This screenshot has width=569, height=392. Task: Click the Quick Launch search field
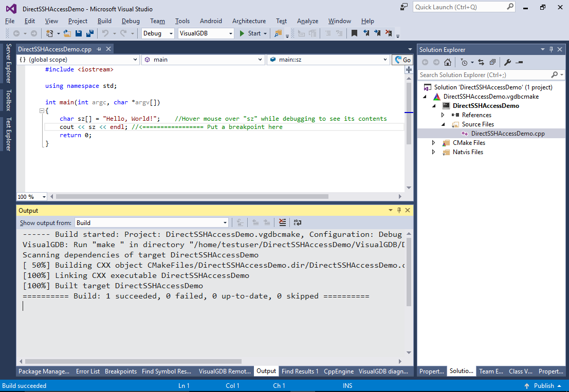click(x=464, y=7)
